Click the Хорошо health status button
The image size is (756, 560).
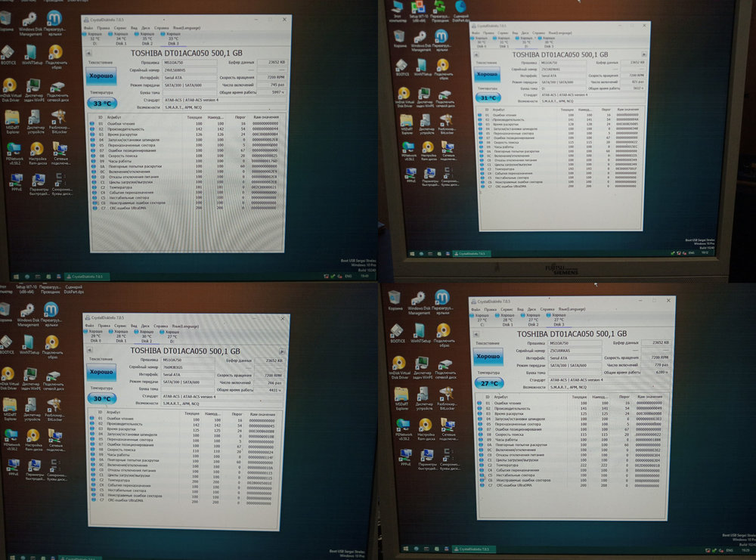[x=101, y=76]
